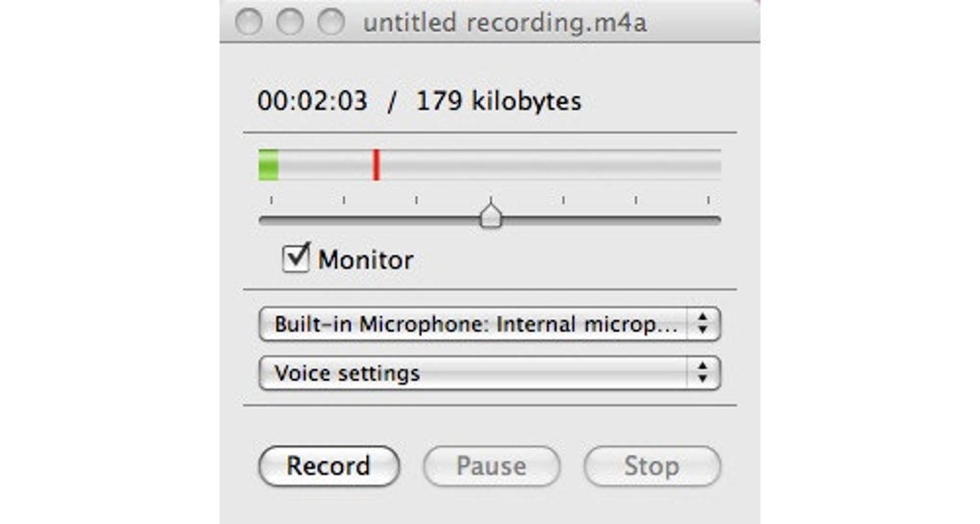
Task: Click the green level indicator in the meter
Action: tap(269, 164)
